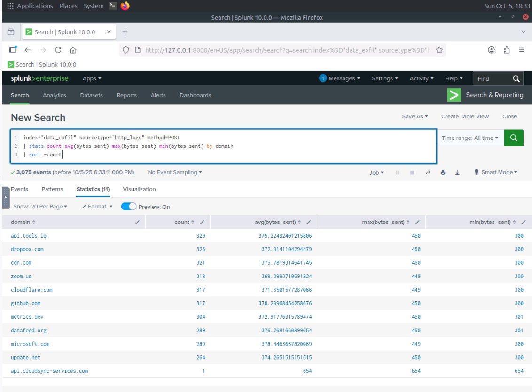Open Dashboards in navigation bar
The image size is (532, 392).
pyautogui.click(x=195, y=96)
